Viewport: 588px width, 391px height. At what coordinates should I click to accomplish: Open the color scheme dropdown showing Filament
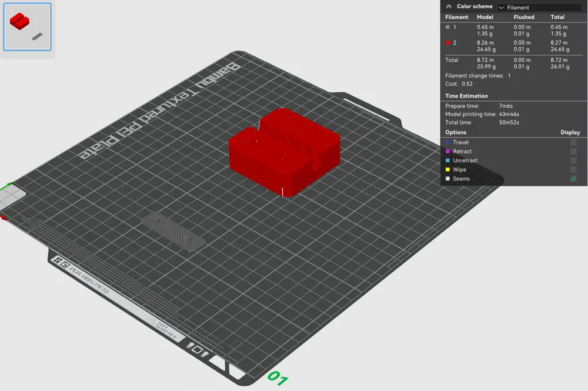tap(538, 6)
